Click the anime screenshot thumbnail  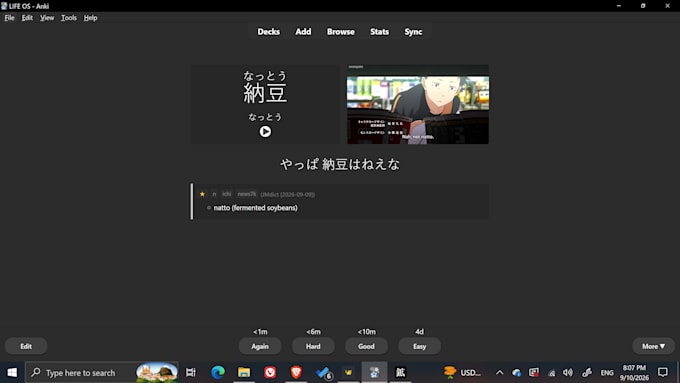coord(418,105)
